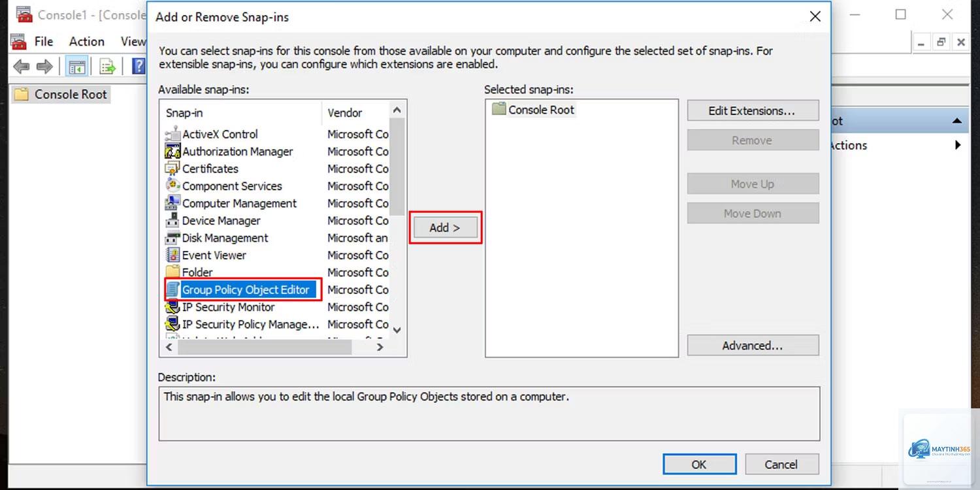The width and height of the screenshot is (980, 490).
Task: Click the Help toolbar icon in Console1
Action: [139, 66]
